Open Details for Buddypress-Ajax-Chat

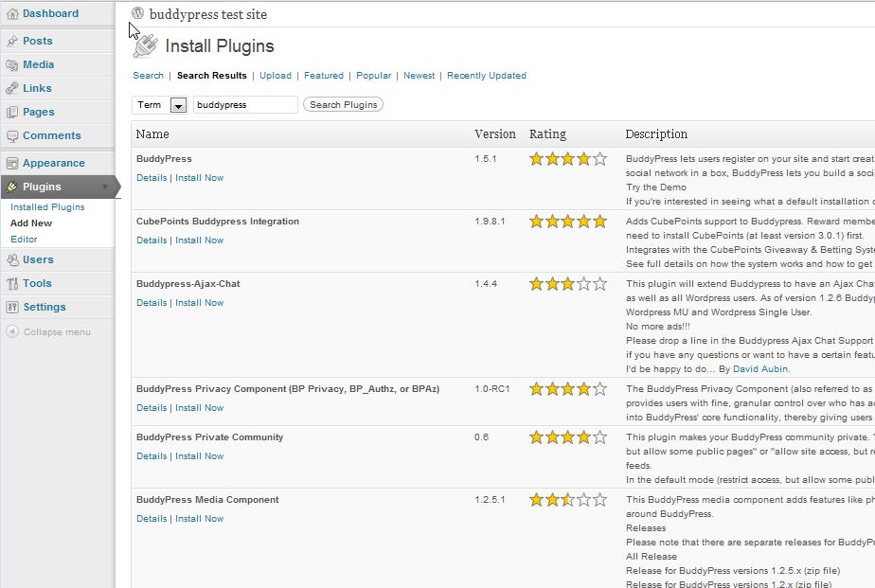coord(151,303)
